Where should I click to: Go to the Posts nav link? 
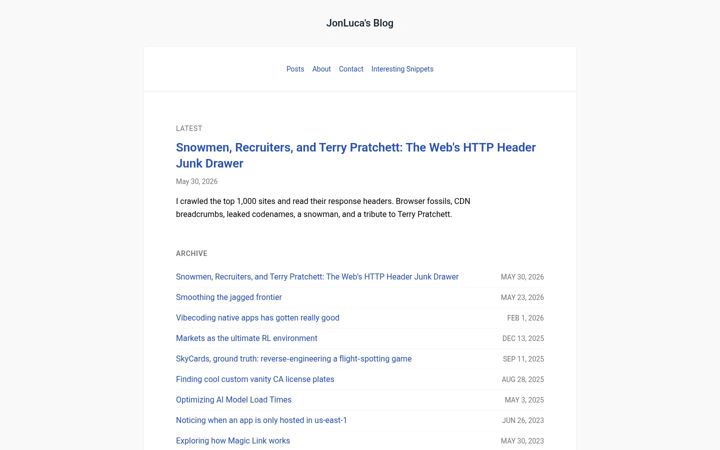click(x=295, y=69)
